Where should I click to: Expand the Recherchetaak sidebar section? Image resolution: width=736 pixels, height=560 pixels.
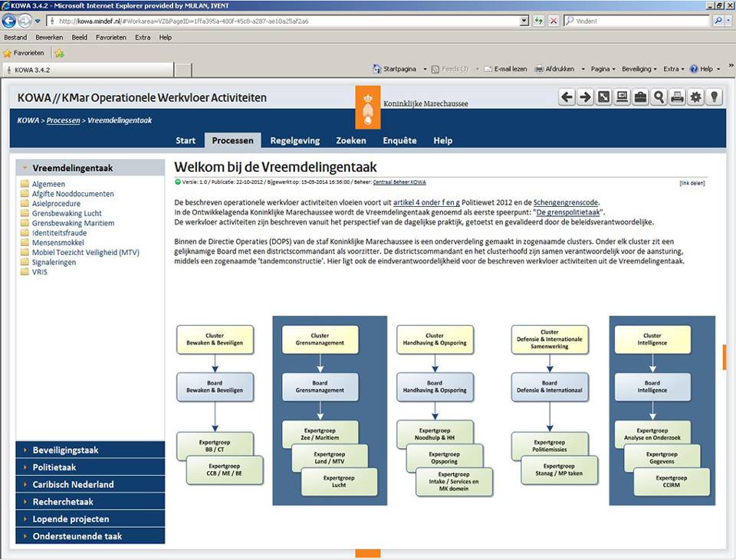(x=62, y=502)
